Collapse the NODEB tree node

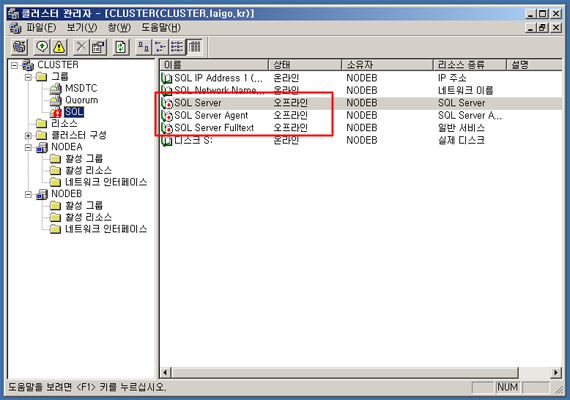[x=28, y=194]
